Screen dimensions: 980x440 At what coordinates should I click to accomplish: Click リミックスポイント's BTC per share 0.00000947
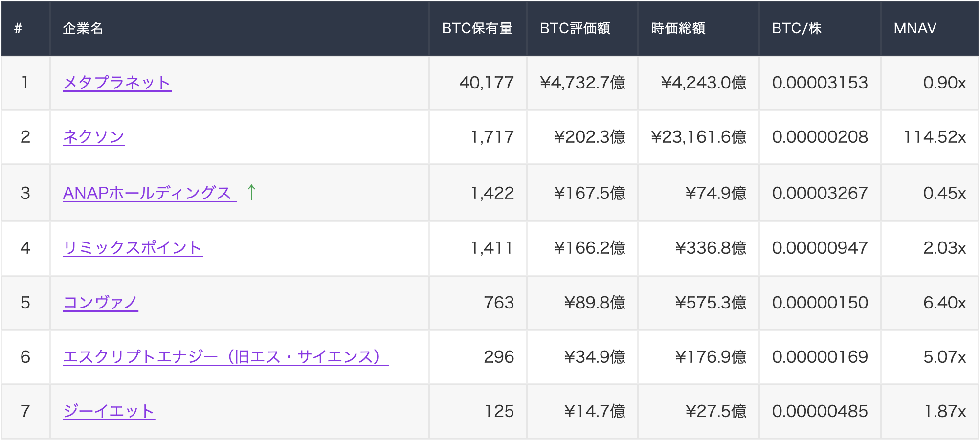pyautogui.click(x=820, y=248)
